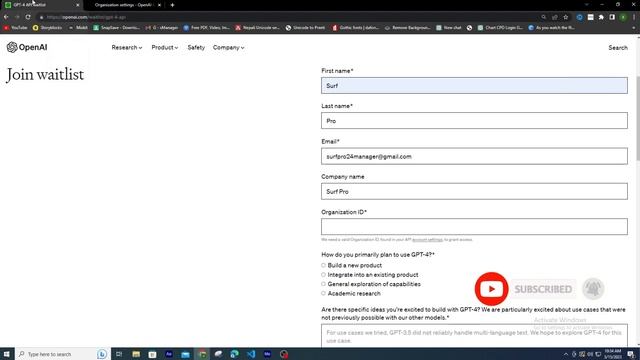Click the First name field
This screenshot has height=360, width=640.
474,86
